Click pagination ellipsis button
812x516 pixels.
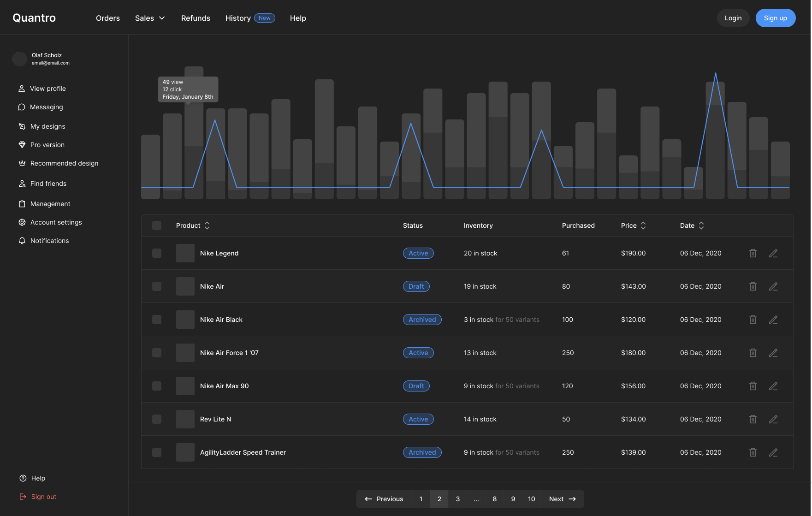(476, 499)
